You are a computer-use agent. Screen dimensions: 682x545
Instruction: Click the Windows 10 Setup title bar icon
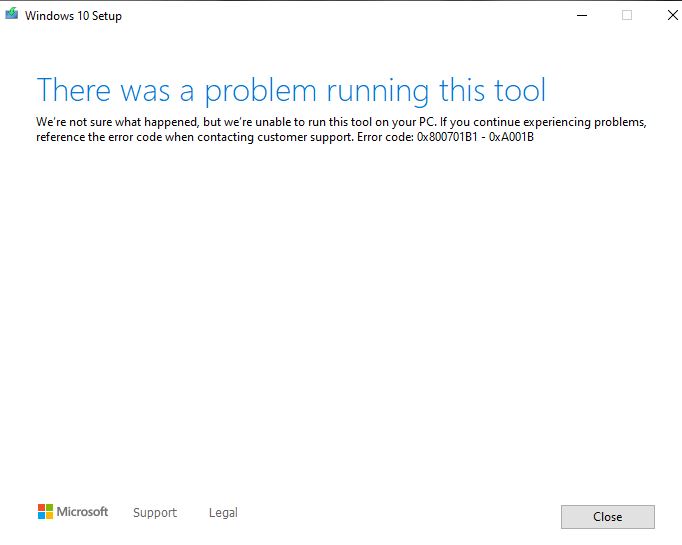click(x=12, y=15)
